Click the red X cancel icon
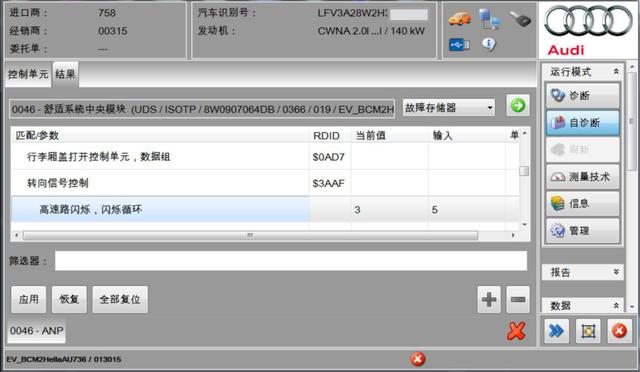This screenshot has height=372, width=640. (516, 331)
